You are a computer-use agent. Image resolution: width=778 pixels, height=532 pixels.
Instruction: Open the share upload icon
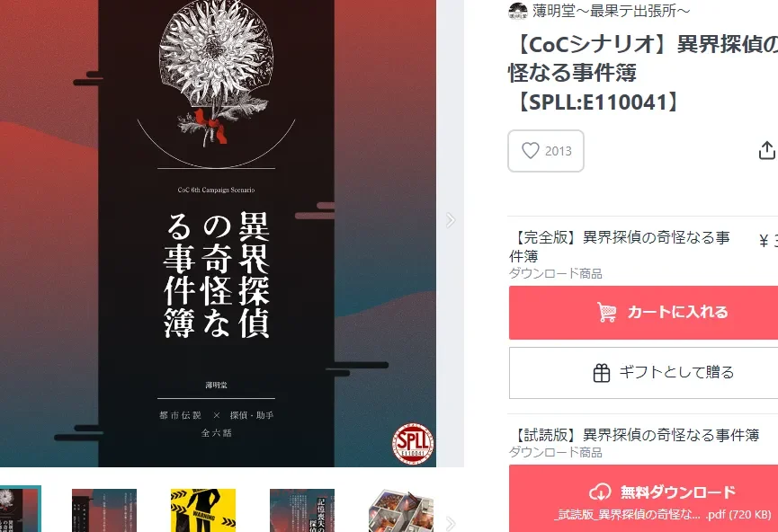click(767, 150)
